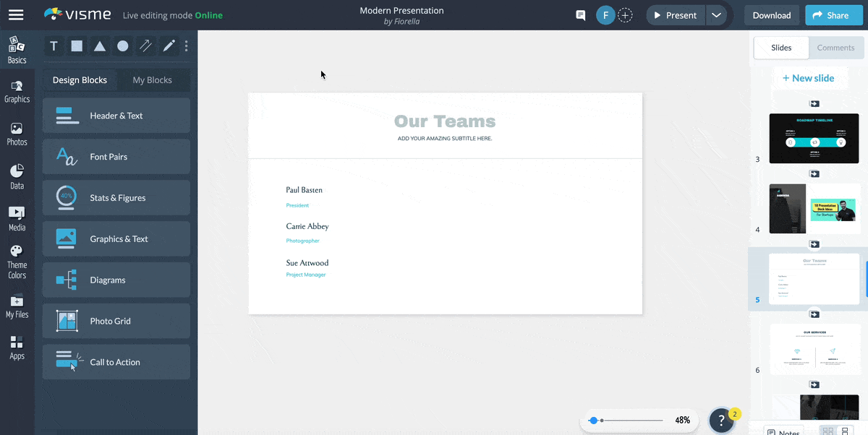Click the zoom slider handle
868x435 pixels.
coord(593,420)
